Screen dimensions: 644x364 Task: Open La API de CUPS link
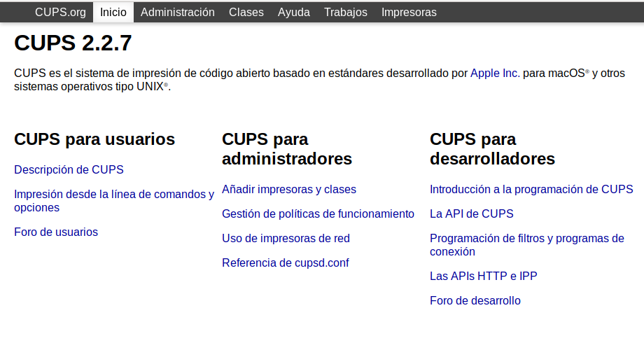(x=472, y=214)
